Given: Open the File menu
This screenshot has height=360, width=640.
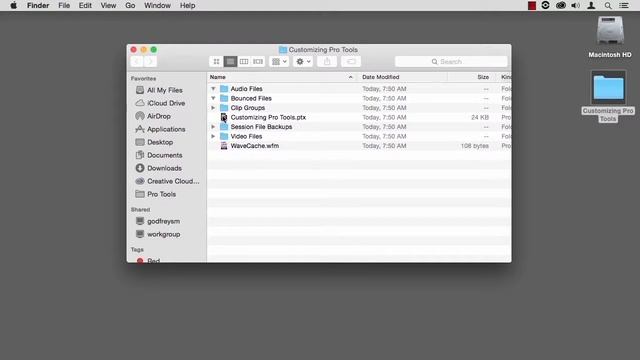Looking at the screenshot, I should tap(64, 6).
